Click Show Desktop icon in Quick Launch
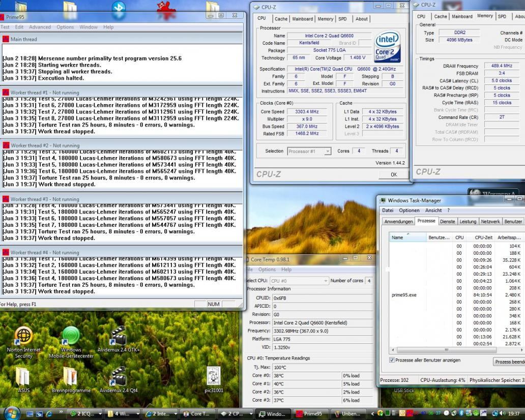Screen dimensions: 525x420 pyautogui.click(x=30, y=414)
